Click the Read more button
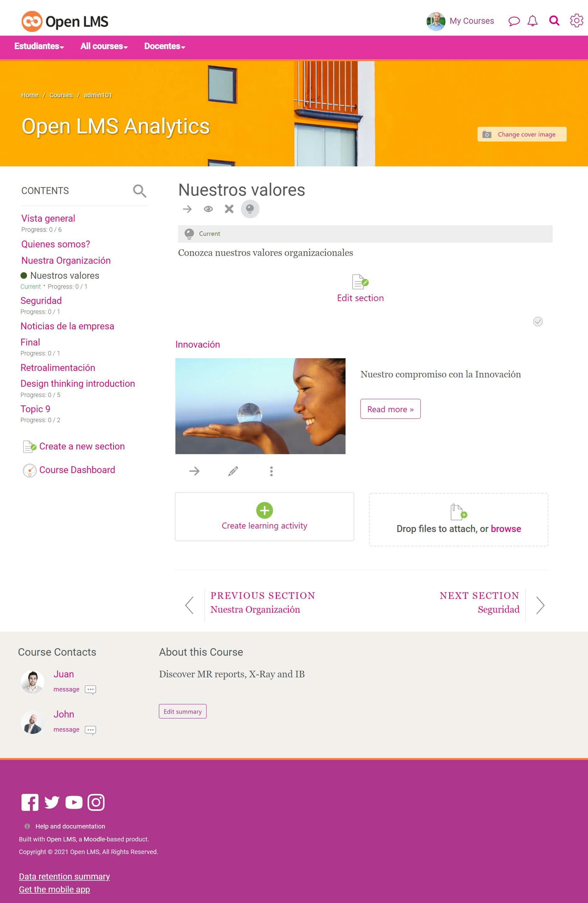The height and width of the screenshot is (903, 588). pos(390,409)
